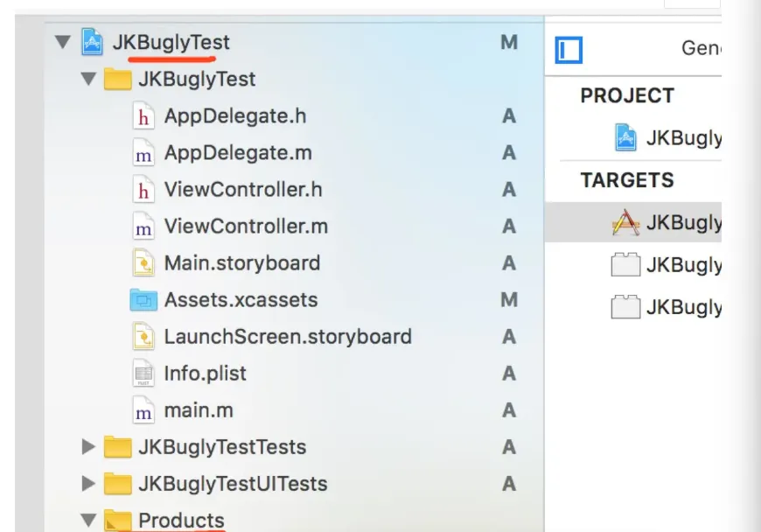The width and height of the screenshot is (761, 532).
Task: Click the M status badge beside Assets.xcassets
Action: (509, 299)
